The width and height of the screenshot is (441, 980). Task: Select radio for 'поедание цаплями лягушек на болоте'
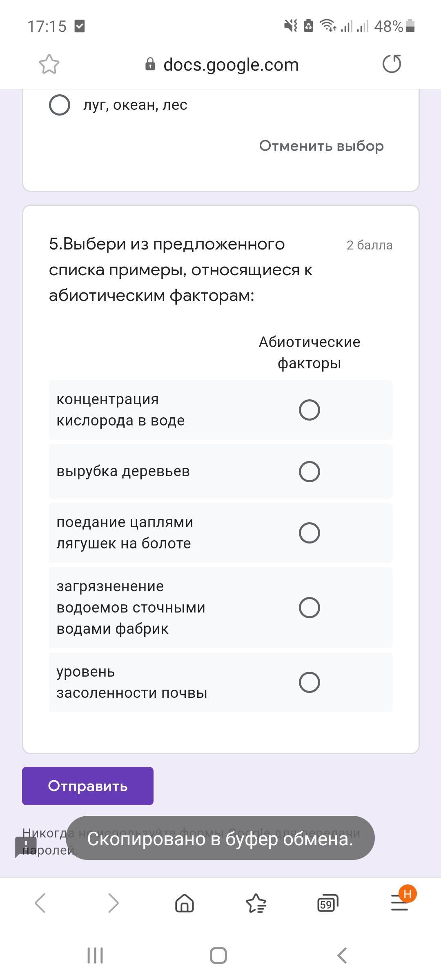[309, 533]
